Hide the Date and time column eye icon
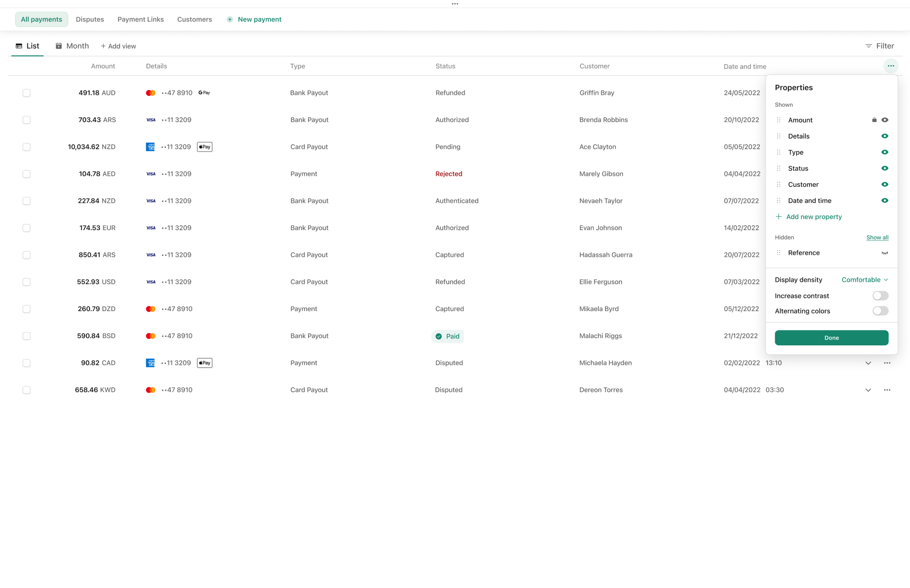This screenshot has height=588, width=910. [x=885, y=201]
